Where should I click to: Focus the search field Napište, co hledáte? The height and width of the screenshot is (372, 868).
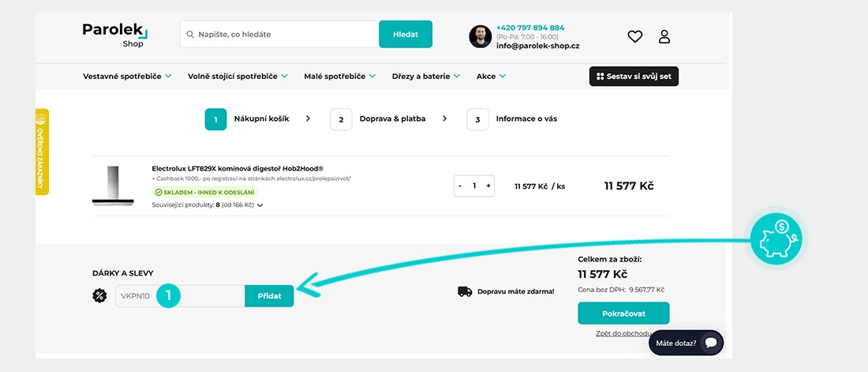tap(279, 35)
